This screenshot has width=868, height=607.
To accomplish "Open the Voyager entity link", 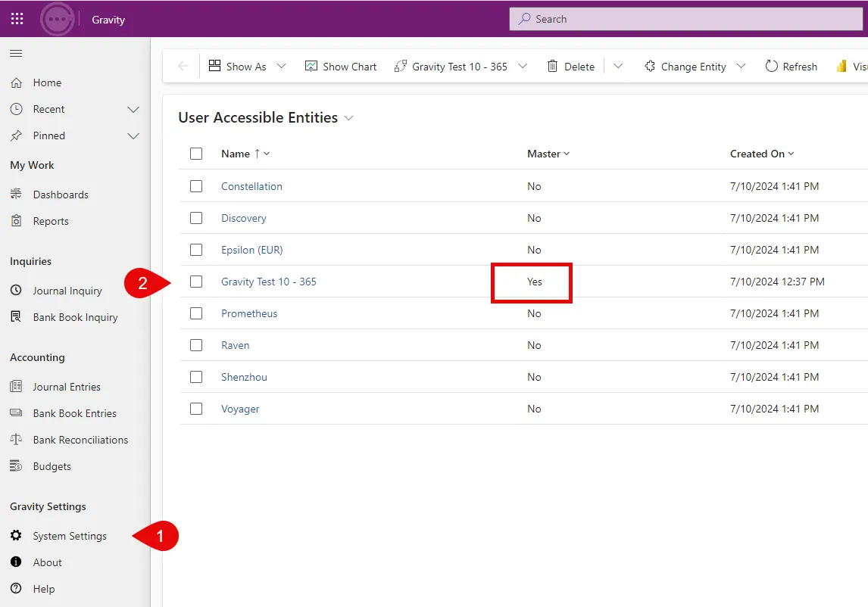I will point(240,409).
